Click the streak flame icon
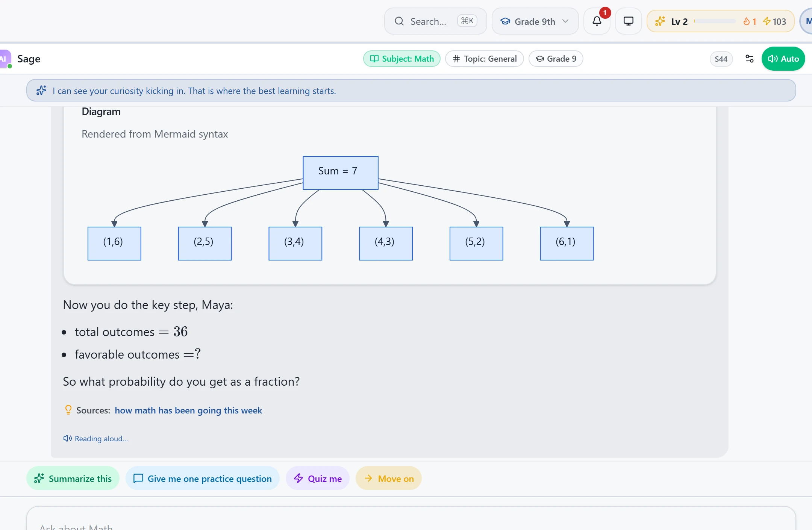Screen dimensions: 812x530 [x=747, y=21]
